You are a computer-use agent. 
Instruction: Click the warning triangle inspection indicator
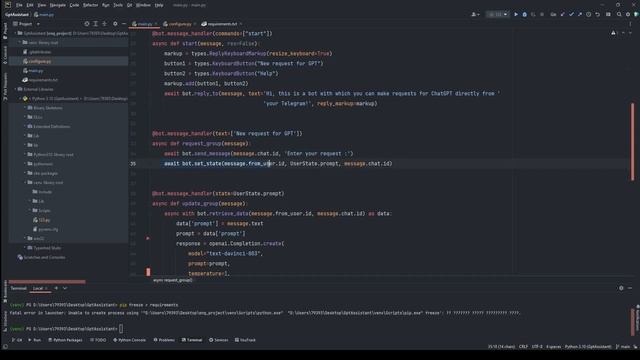pyautogui.click(x=613, y=33)
